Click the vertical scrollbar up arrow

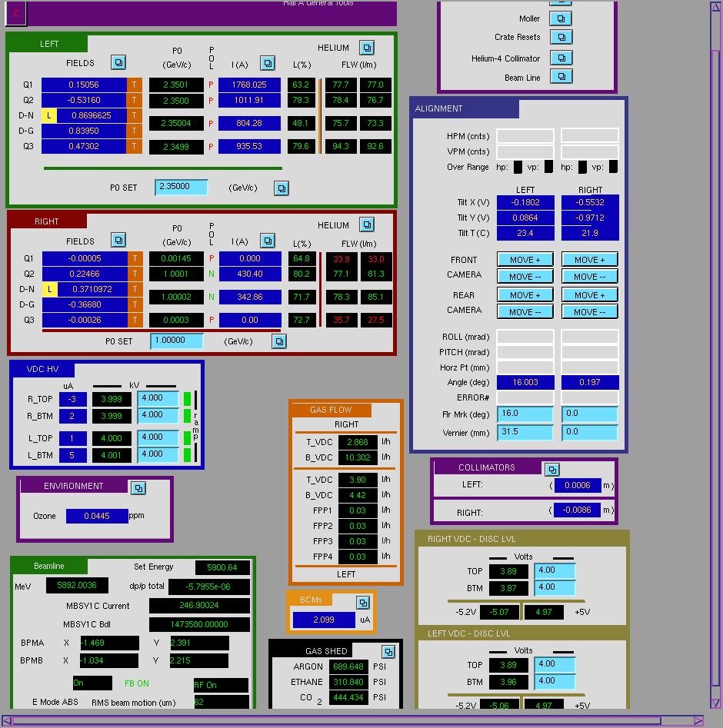coord(715,7)
